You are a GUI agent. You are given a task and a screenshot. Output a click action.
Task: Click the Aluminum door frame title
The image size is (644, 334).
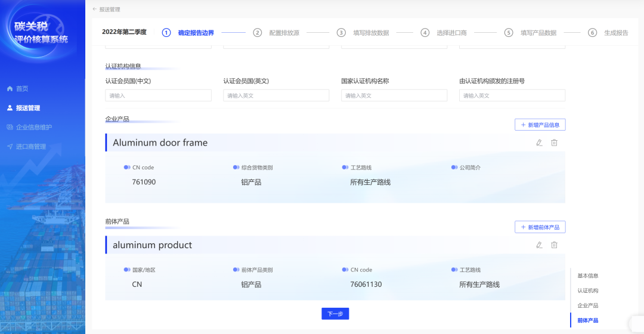(160, 143)
